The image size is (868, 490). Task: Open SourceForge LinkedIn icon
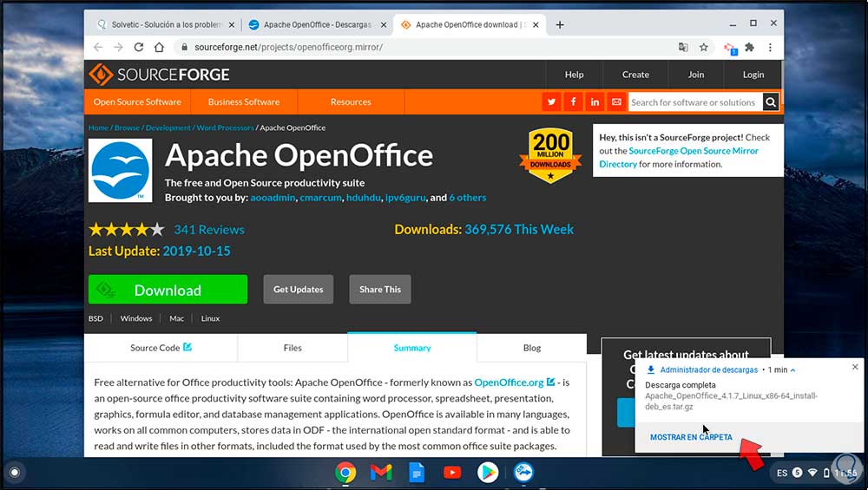(595, 101)
